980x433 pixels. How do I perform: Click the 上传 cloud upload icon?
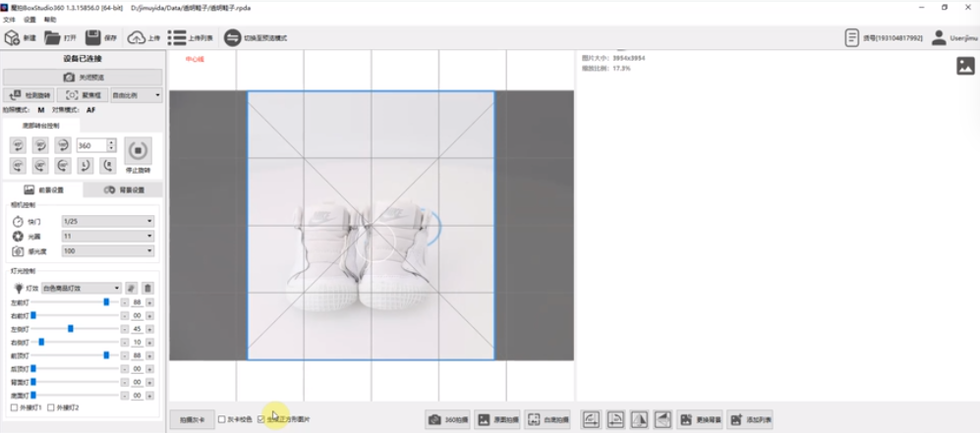pyautogui.click(x=136, y=38)
